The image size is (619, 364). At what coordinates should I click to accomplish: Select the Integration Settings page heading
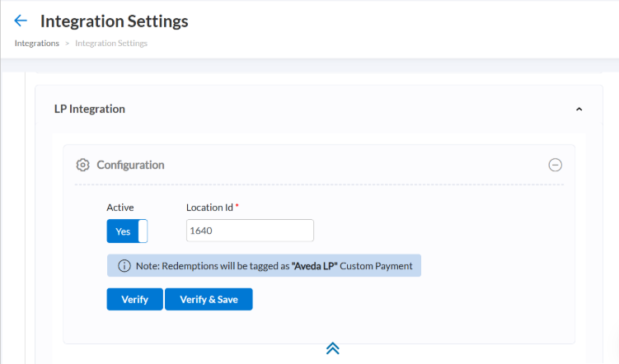pos(114,21)
